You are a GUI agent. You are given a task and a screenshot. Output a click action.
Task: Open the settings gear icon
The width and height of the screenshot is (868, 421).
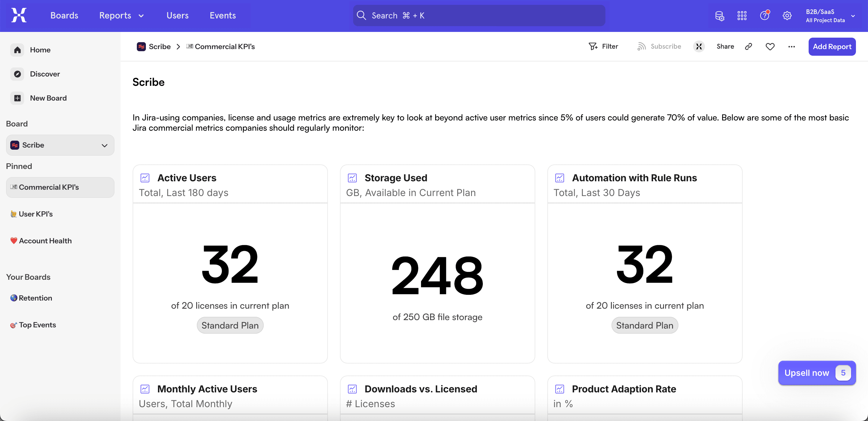point(787,16)
